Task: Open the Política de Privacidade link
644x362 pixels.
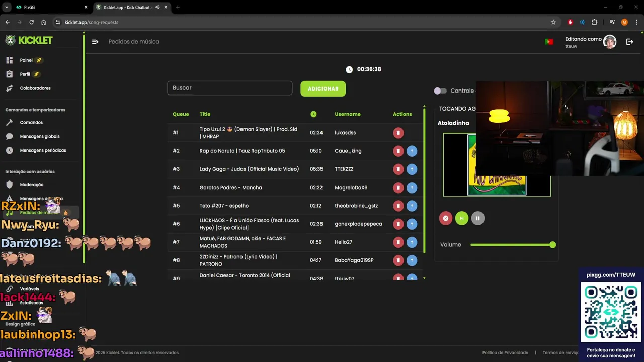Action: [505, 353]
